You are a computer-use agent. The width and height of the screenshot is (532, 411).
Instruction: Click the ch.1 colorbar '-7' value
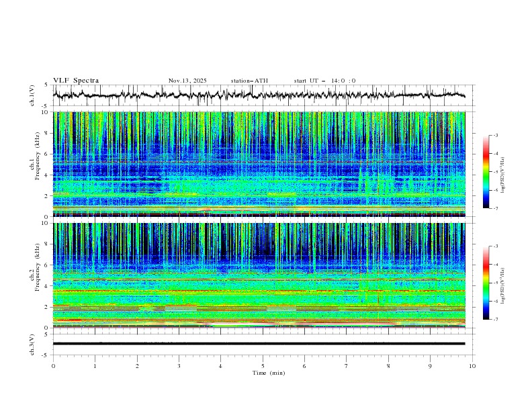click(x=496, y=208)
